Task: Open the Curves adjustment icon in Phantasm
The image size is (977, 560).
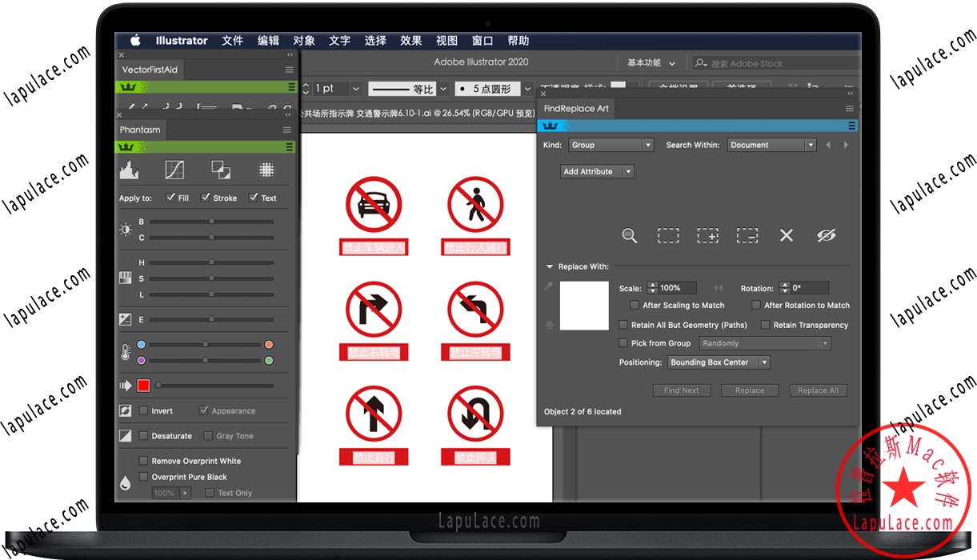Action: pyautogui.click(x=174, y=170)
